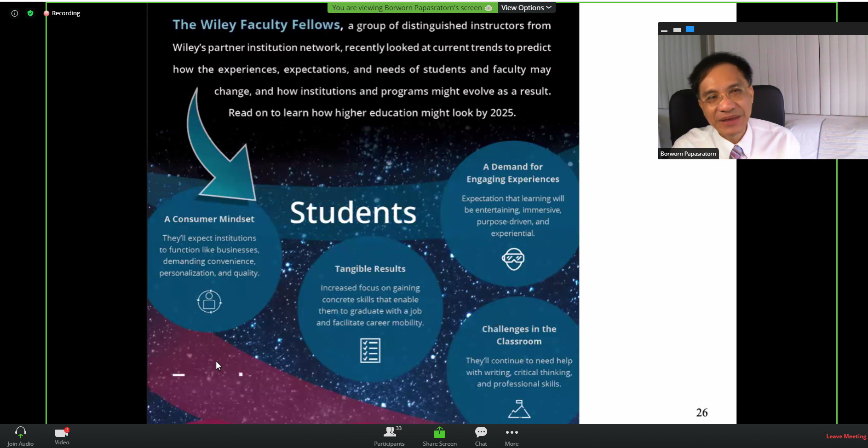The width and height of the screenshot is (868, 448).
Task: Switch to small thumbnail video view
Action: (x=677, y=29)
